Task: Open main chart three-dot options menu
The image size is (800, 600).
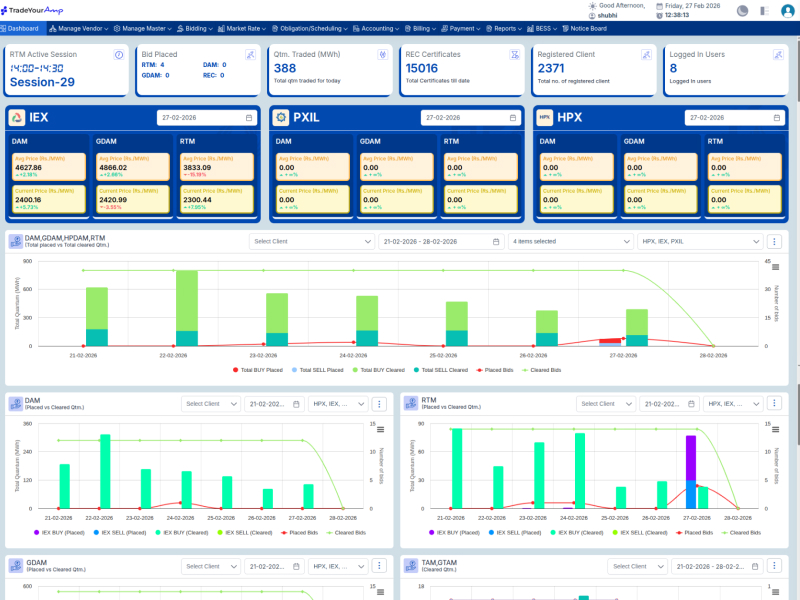Action: click(774, 242)
